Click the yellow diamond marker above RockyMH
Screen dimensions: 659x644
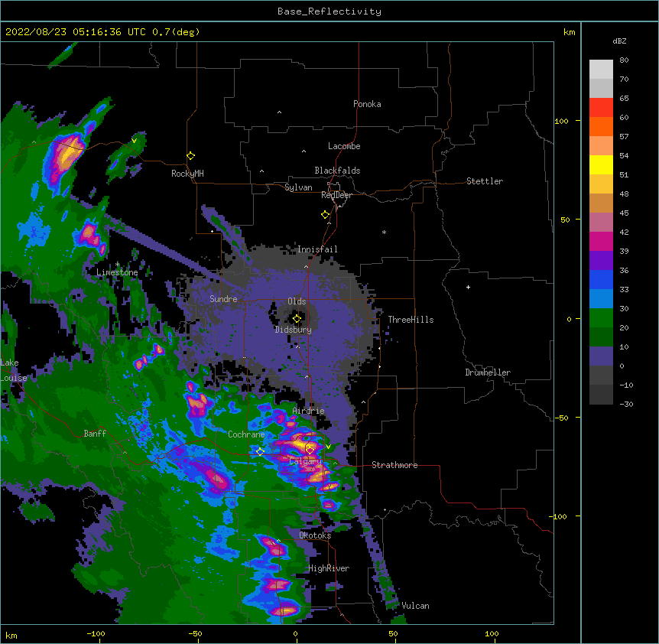pos(190,156)
